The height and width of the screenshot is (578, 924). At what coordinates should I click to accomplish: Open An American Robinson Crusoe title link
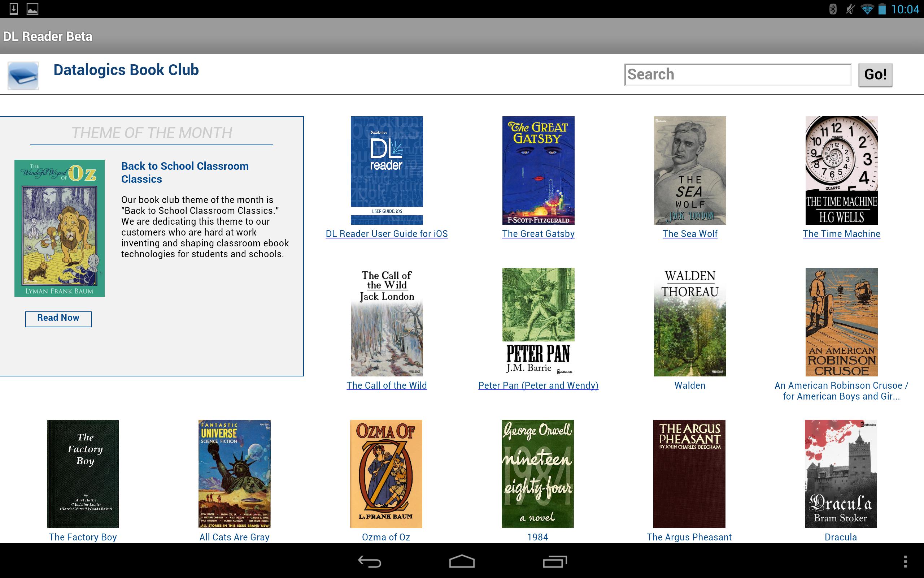[x=842, y=391]
